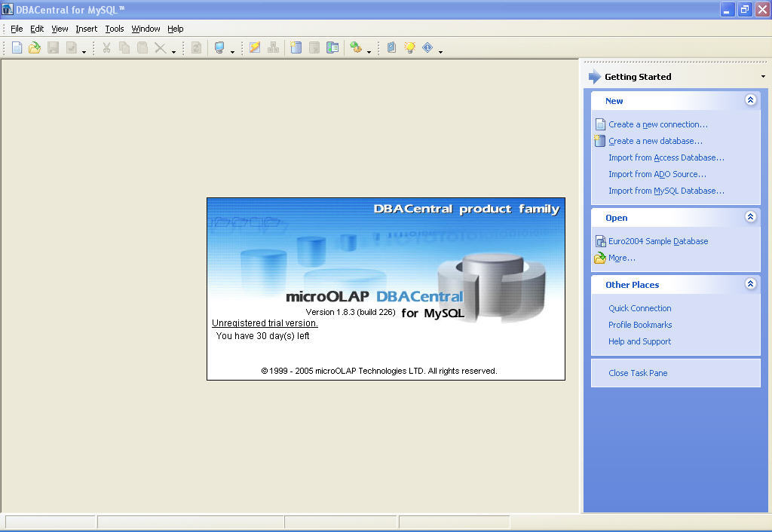Open the View menu
The height and width of the screenshot is (532, 772).
coord(60,29)
